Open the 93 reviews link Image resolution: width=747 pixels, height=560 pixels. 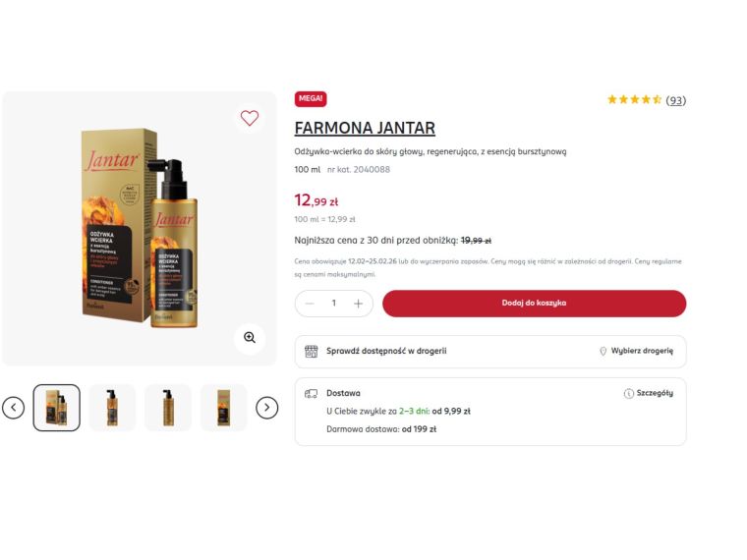pyautogui.click(x=676, y=100)
